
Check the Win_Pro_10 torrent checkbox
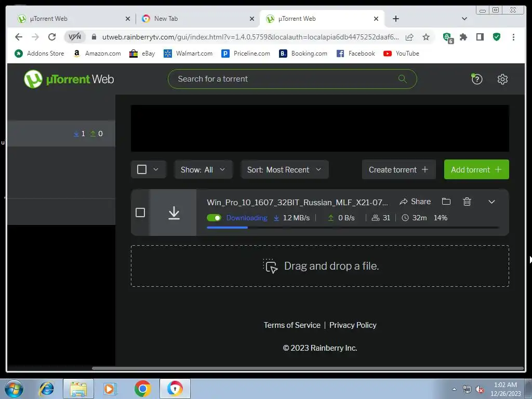point(140,212)
